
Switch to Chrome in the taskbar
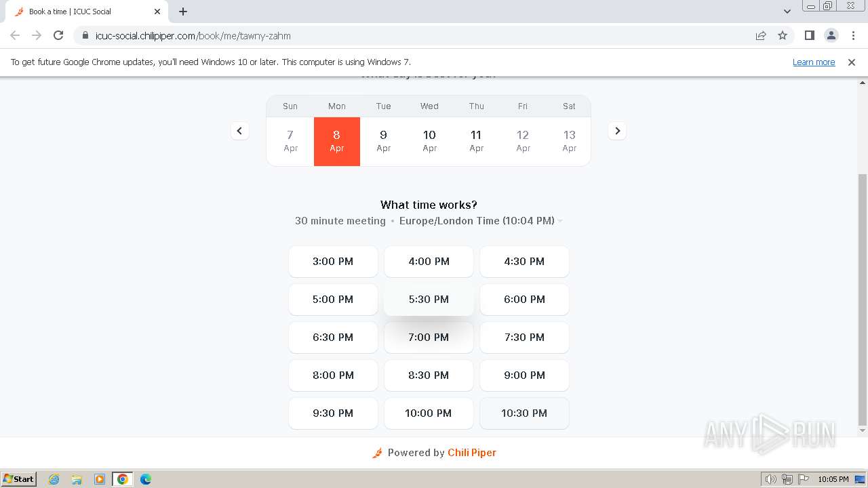pos(123,479)
